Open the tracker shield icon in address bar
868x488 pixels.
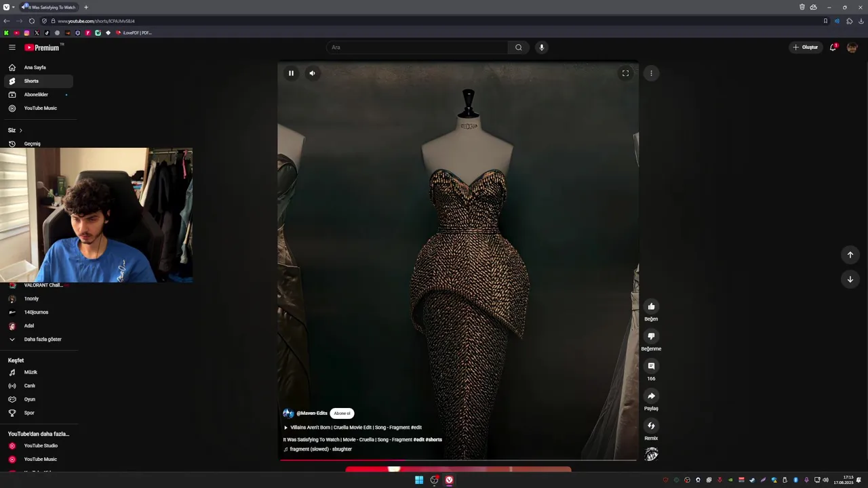(44, 21)
